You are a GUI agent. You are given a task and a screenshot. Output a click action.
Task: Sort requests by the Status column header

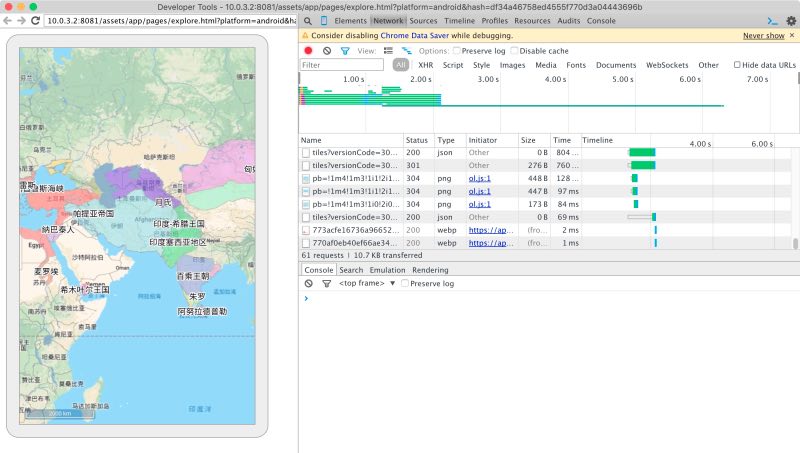(416, 140)
